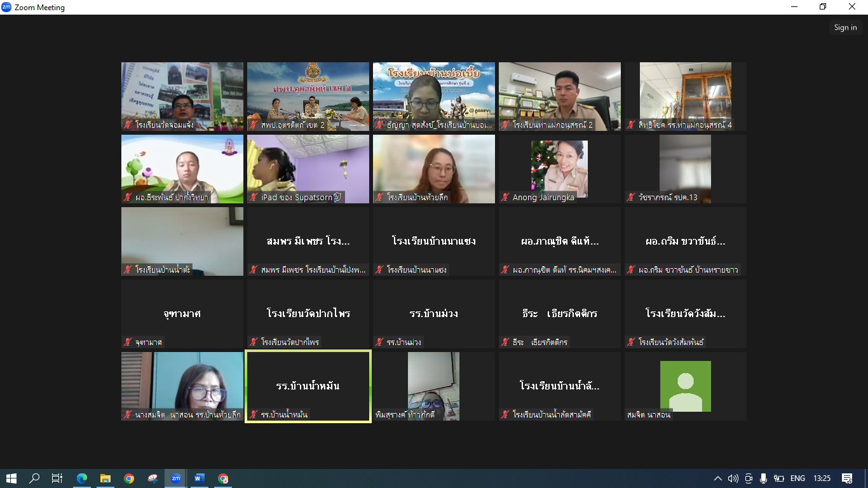This screenshot has height=488, width=868.
Task: Select the green avatar tile of สมจิต นาสอน
Action: tap(685, 386)
